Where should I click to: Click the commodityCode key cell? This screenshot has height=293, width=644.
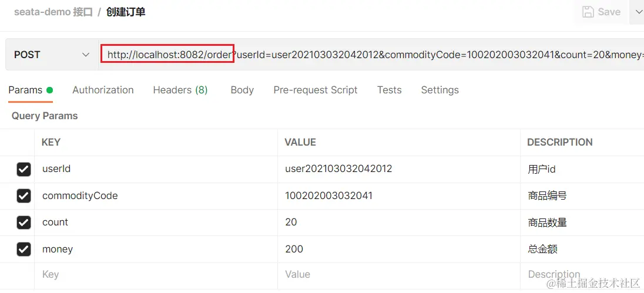point(156,196)
